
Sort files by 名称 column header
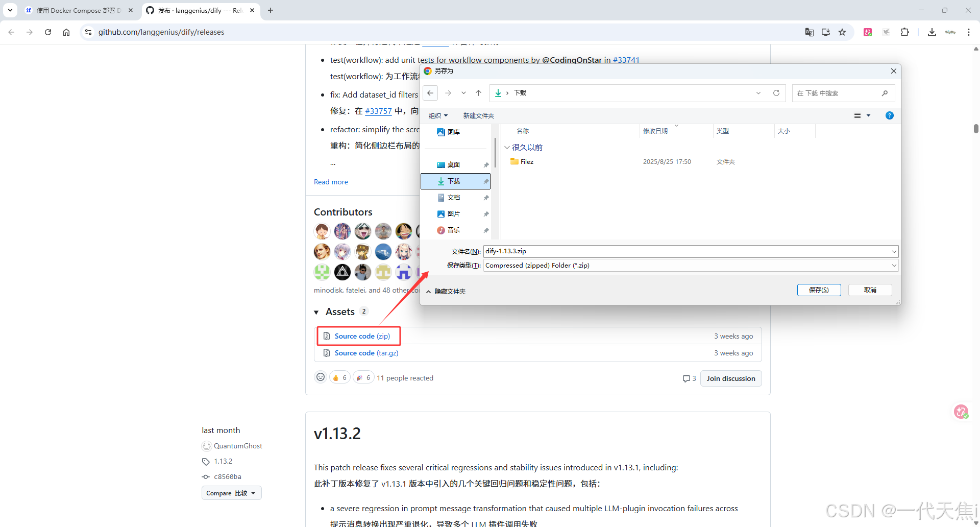pyautogui.click(x=522, y=131)
